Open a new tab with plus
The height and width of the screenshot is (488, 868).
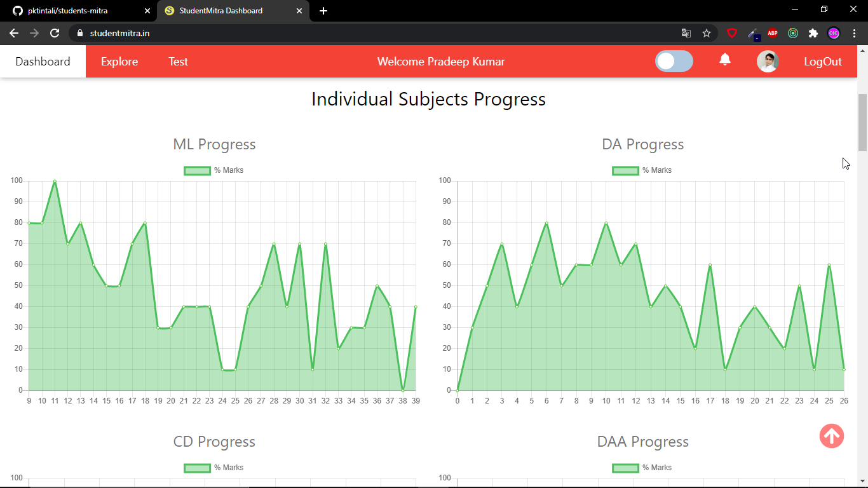click(323, 11)
